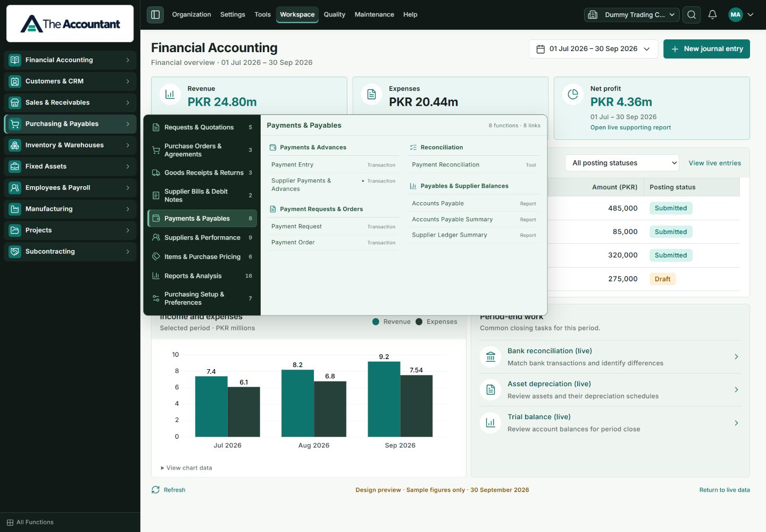Expand Financial Accounting sidebar chevron
The width and height of the screenshot is (766, 532).
(x=128, y=60)
